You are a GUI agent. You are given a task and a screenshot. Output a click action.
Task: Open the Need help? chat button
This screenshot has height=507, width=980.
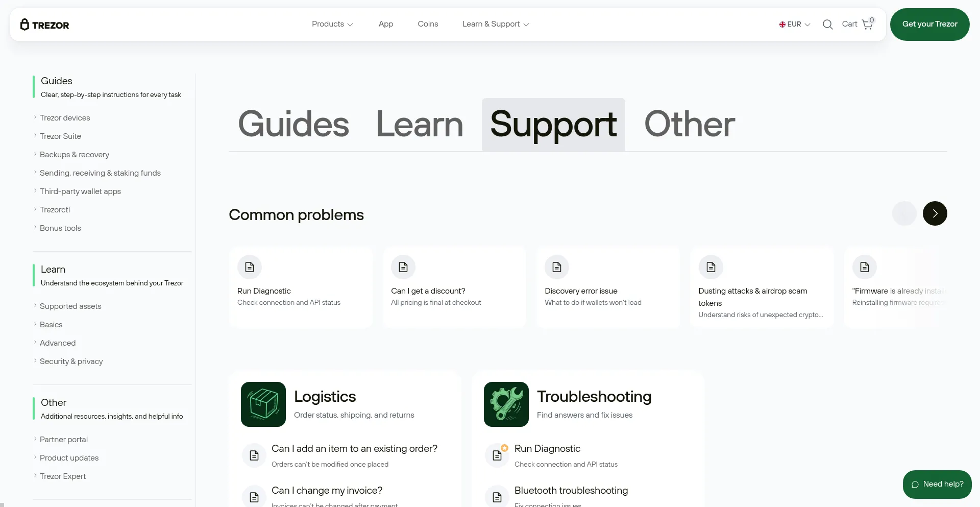(x=937, y=485)
